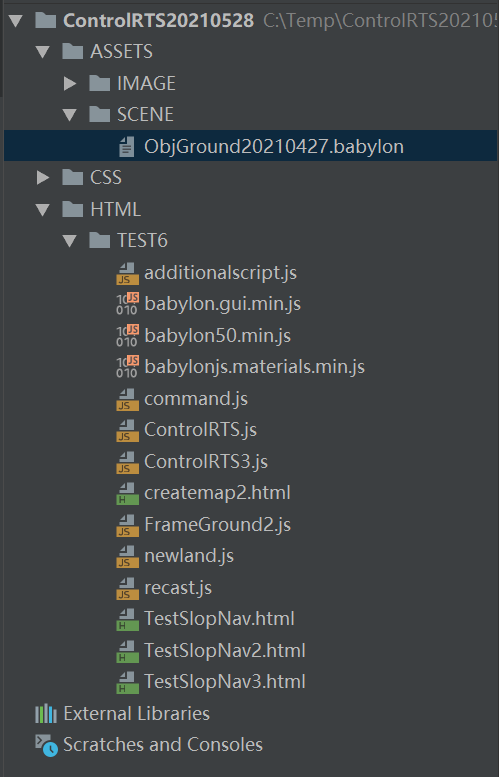Expand the IMAGE folder arrow
499x777 pixels.
[70, 84]
